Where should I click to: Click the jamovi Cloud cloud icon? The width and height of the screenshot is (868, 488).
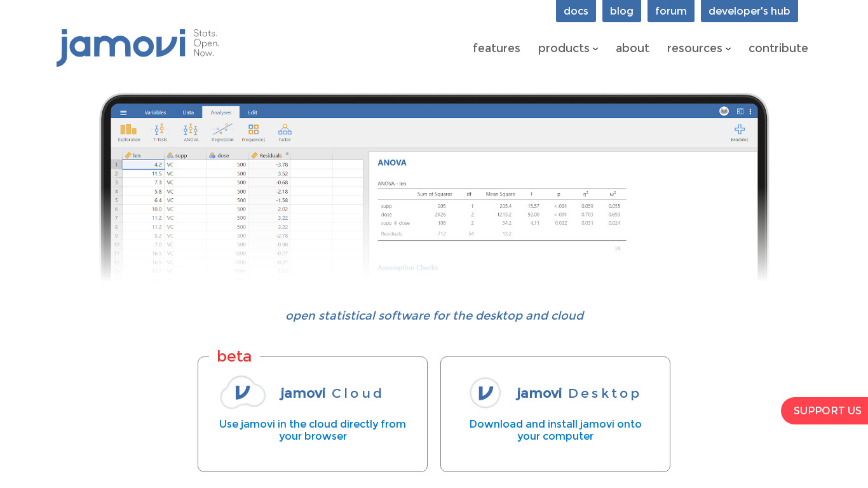pos(243,392)
